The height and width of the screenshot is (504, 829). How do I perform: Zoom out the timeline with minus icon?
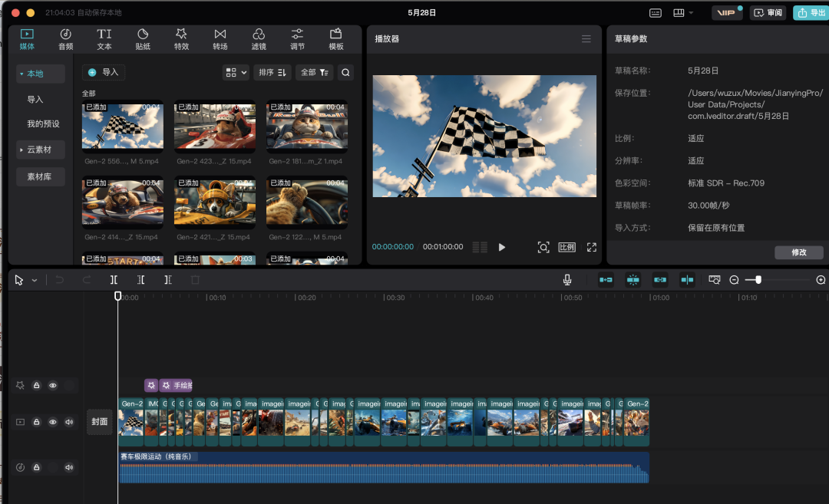(x=734, y=280)
